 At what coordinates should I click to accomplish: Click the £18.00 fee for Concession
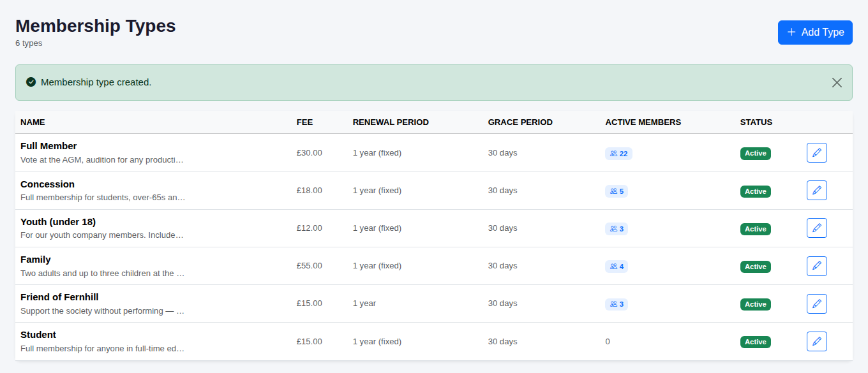tap(310, 191)
